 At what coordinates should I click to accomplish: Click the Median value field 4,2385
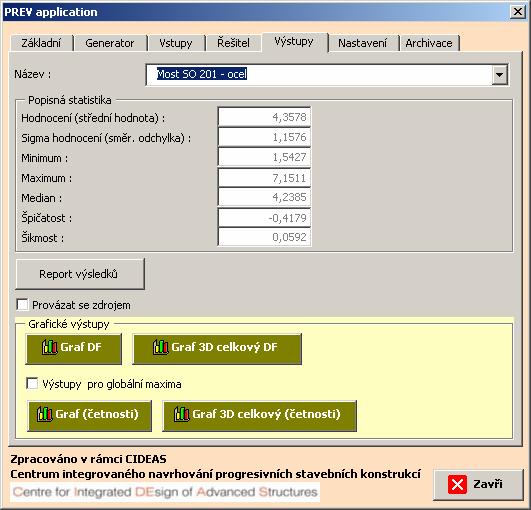click(264, 197)
